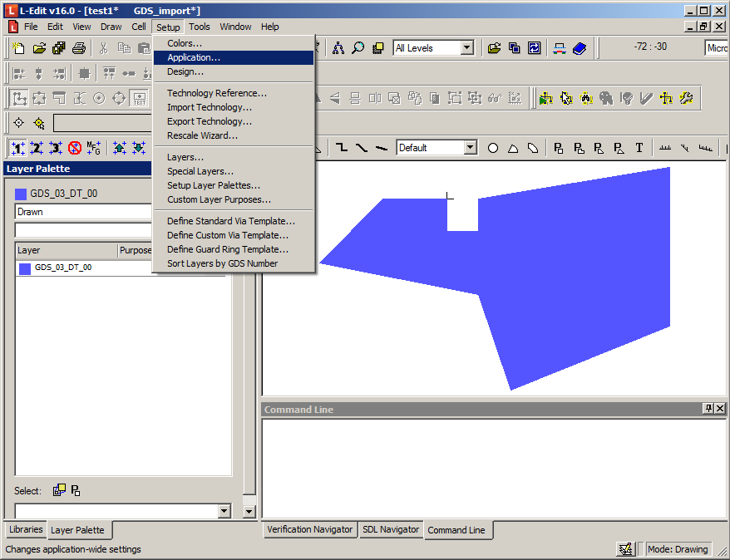Image resolution: width=730 pixels, height=560 pixels.
Task: Open Rescale Wizard... entry
Action: point(202,135)
